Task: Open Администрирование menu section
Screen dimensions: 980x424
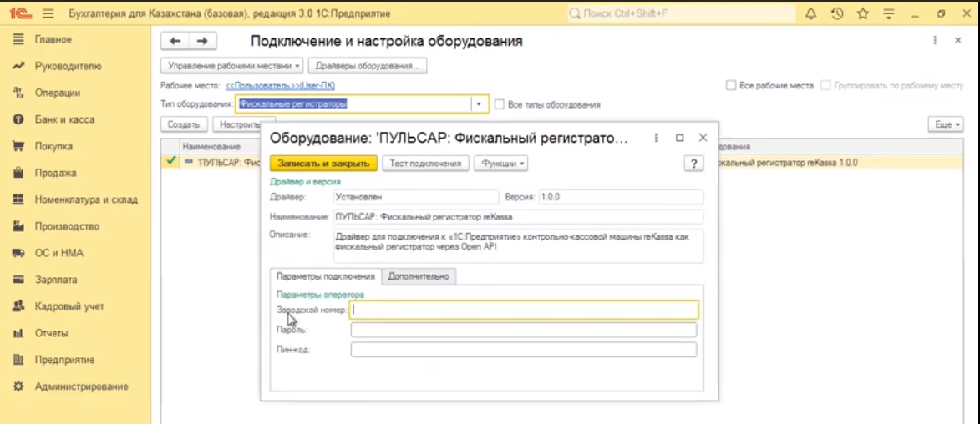Action: pos(82,386)
